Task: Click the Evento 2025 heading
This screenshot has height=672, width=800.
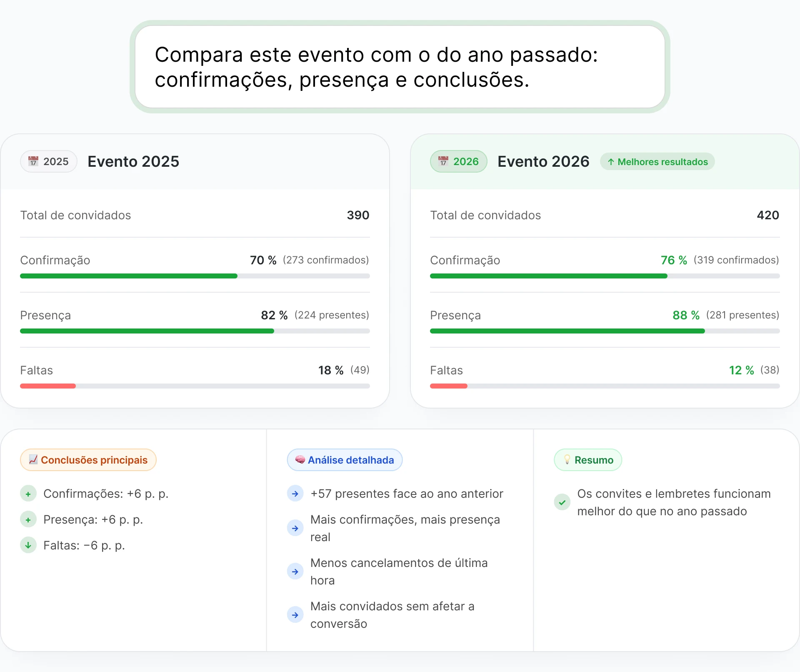Action: [133, 161]
